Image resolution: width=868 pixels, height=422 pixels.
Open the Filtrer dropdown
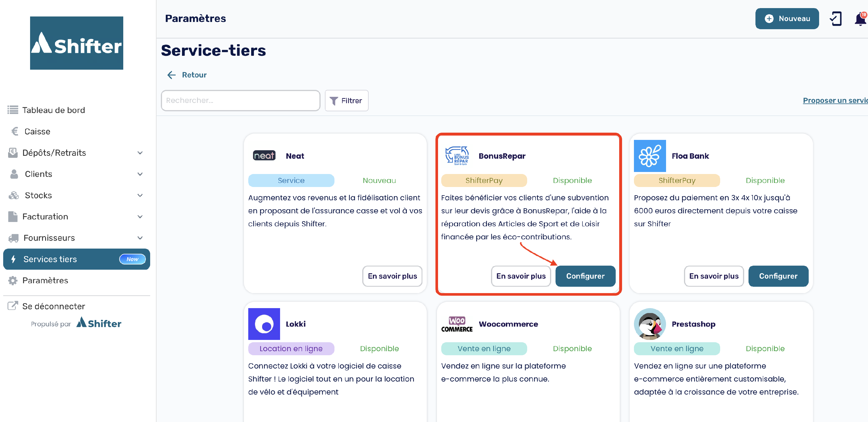[x=346, y=100]
